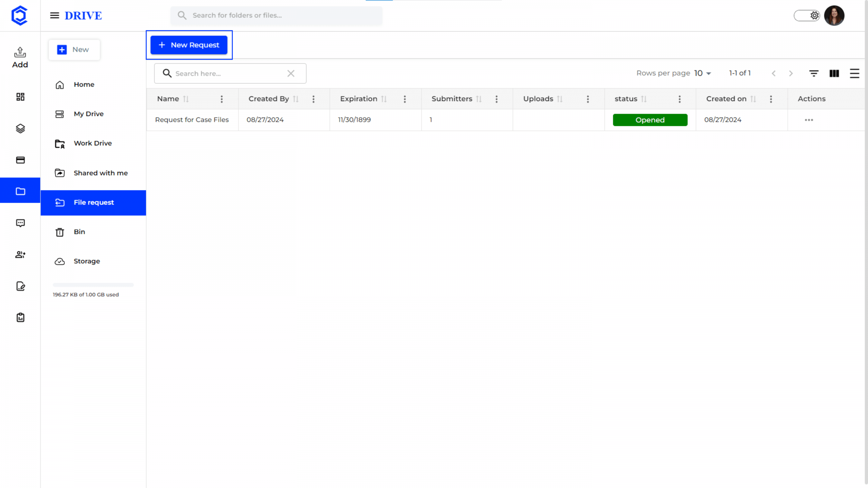
Task: Open the Uploads column options menu
Action: (x=588, y=99)
